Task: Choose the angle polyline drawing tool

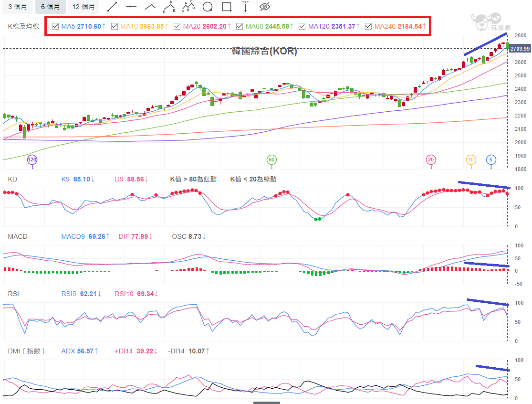Action: [x=150, y=7]
